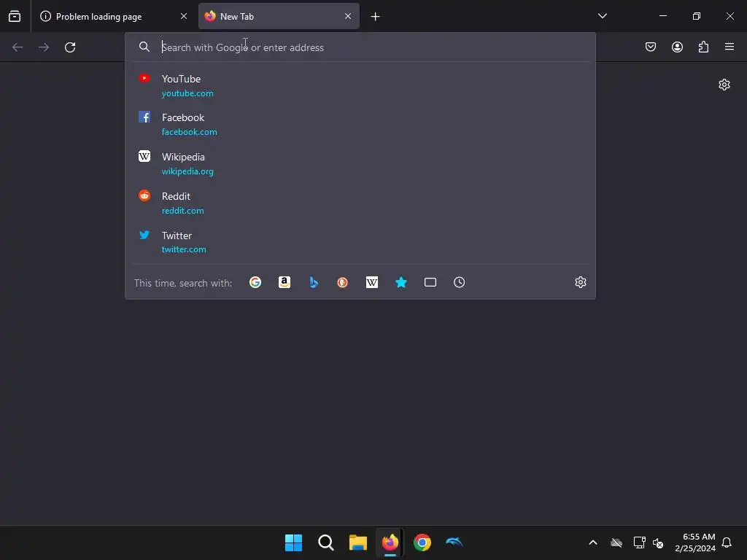This screenshot has width=747, height=560.
Task: Select the New Tab tab
Action: click(279, 16)
